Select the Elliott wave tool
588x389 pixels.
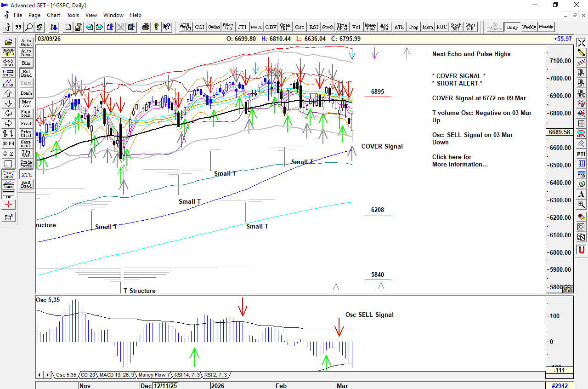[8, 82]
